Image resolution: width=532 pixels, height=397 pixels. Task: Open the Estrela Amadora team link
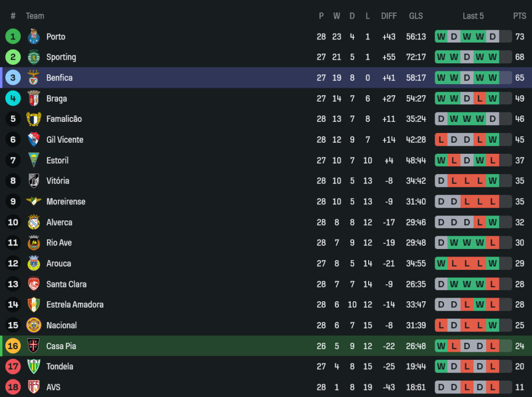click(x=74, y=305)
